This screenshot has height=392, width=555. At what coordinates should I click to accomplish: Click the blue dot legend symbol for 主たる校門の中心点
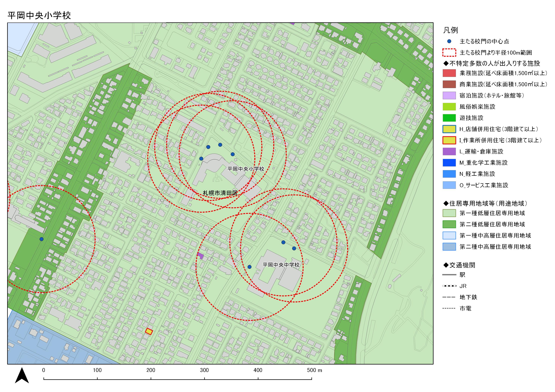click(x=449, y=41)
